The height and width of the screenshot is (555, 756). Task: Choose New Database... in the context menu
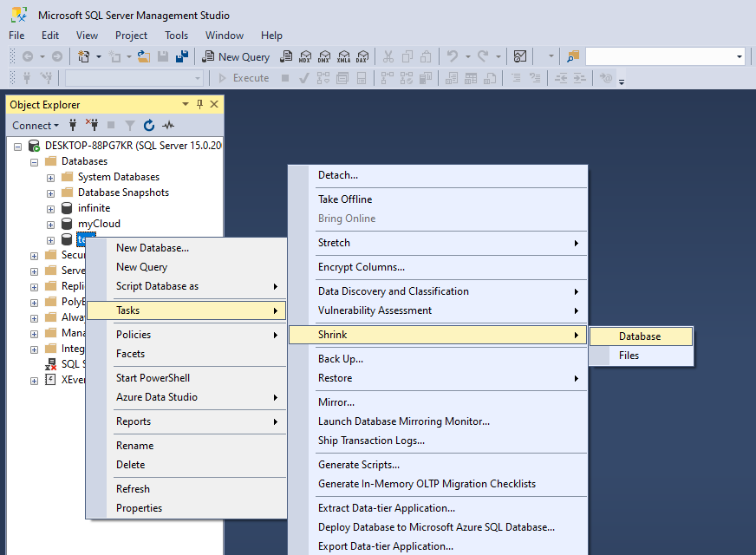(x=186, y=248)
